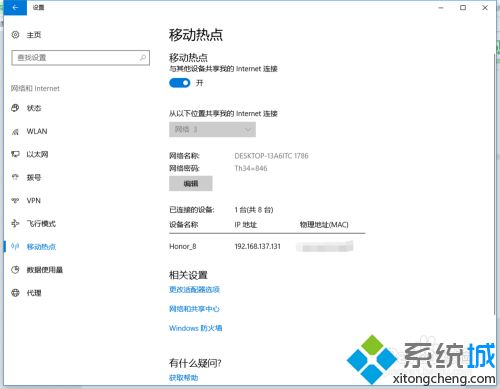Focus the 查找设置 search field

tap(81, 58)
